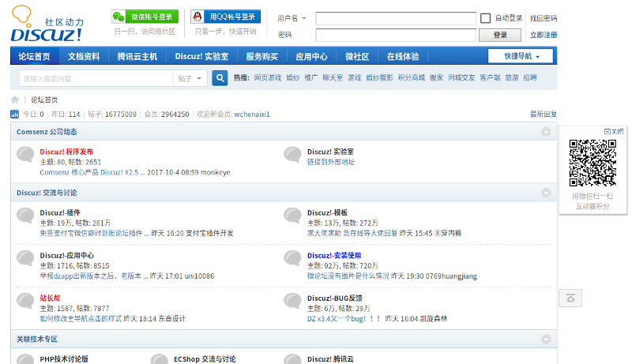The height and width of the screenshot is (364, 632).
Task: Click 论坛首页 in the breadcrumb
Action: [44, 99]
